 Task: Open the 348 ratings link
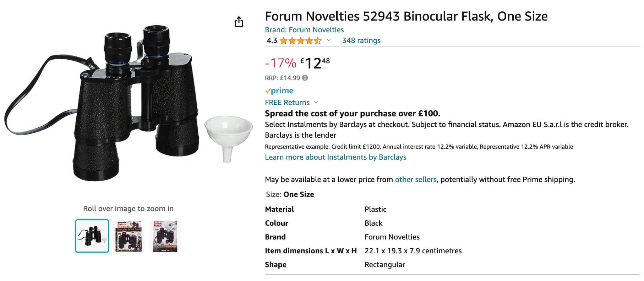pos(361,40)
